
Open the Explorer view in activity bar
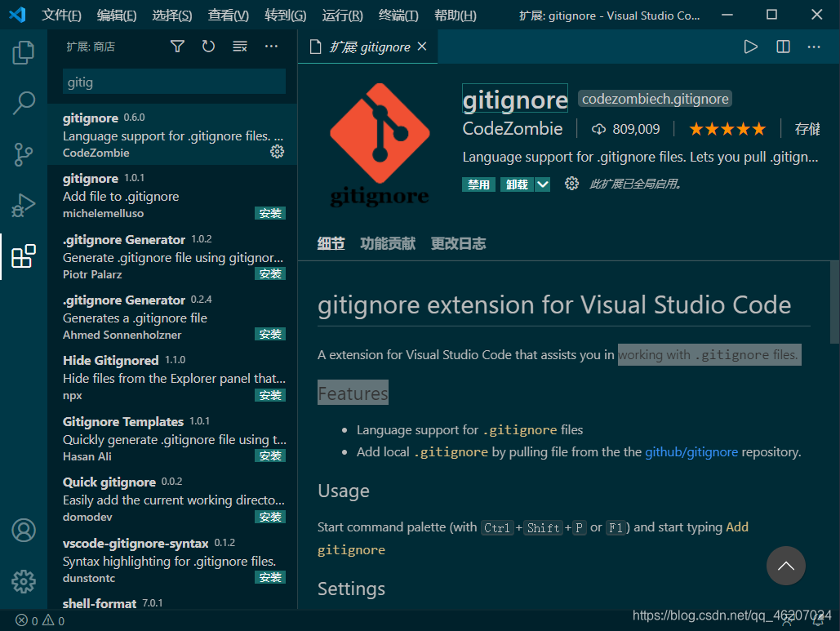[x=24, y=52]
